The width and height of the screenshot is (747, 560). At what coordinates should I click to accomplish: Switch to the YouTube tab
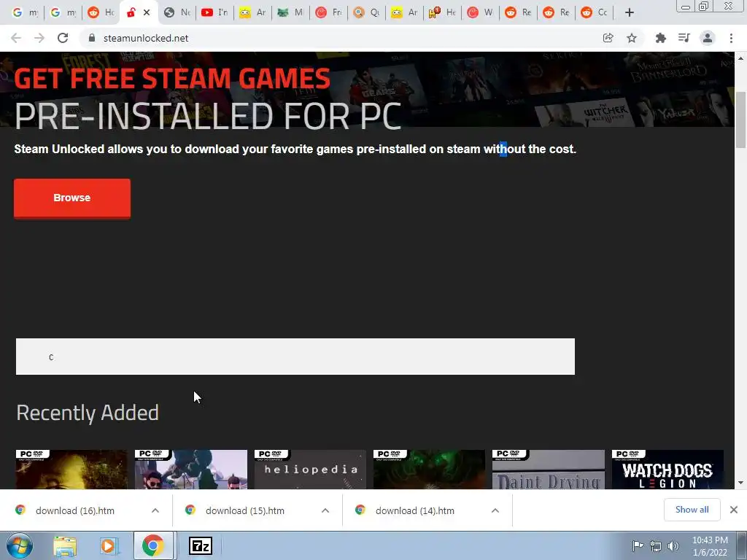click(x=214, y=13)
